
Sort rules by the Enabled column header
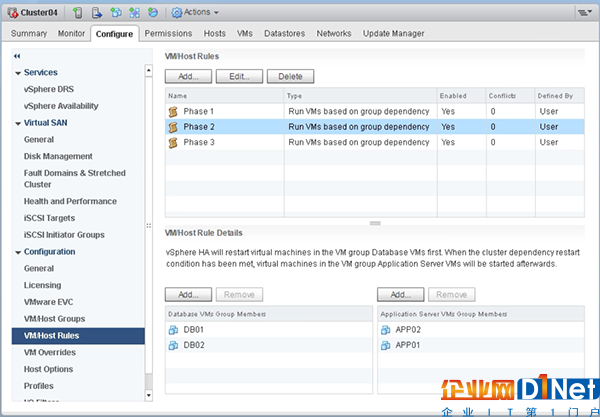[x=461, y=96]
